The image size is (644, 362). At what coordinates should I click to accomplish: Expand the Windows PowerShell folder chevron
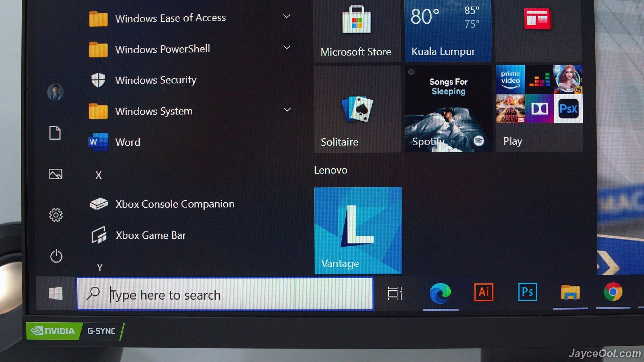pyautogui.click(x=287, y=47)
